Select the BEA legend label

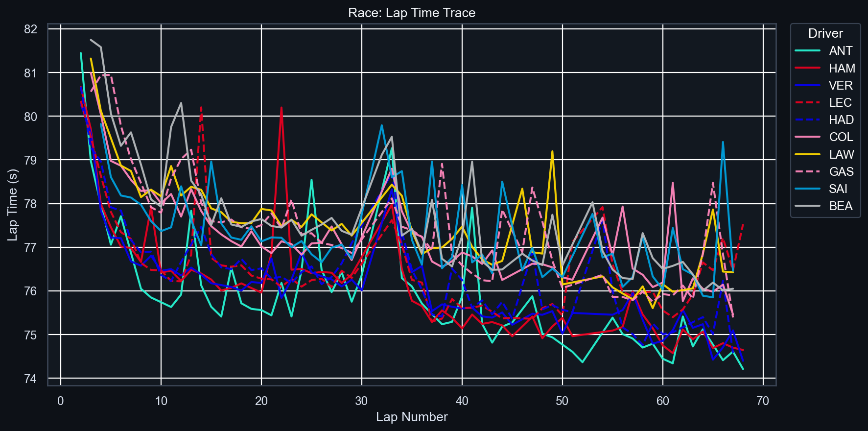tap(841, 206)
